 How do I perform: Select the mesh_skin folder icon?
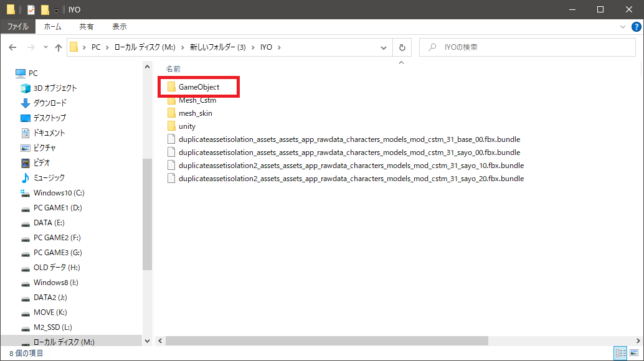[171, 113]
